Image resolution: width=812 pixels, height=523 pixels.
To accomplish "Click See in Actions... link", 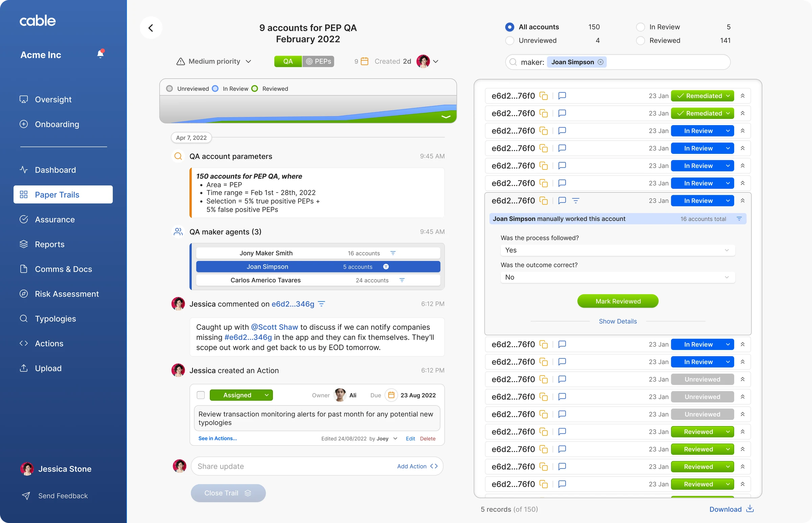I will pos(218,439).
